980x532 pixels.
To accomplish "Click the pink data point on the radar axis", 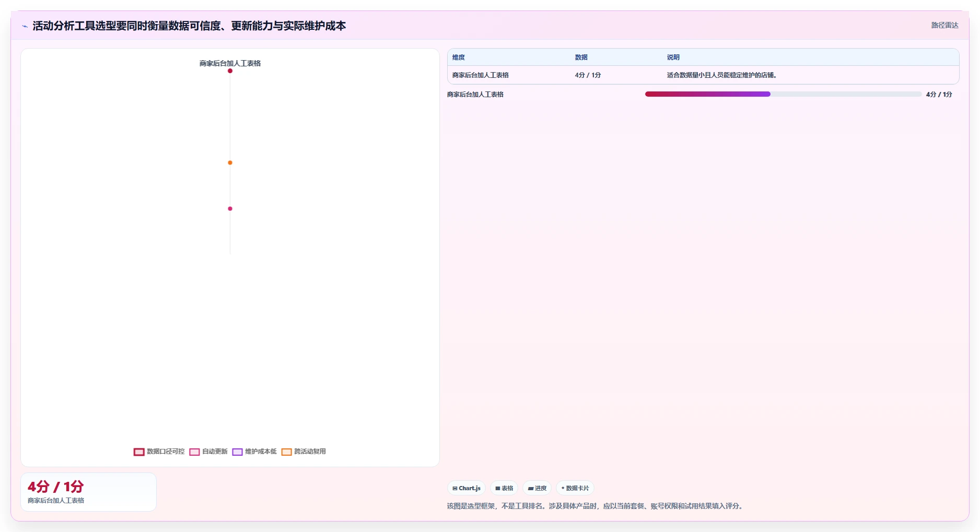I will [x=230, y=209].
